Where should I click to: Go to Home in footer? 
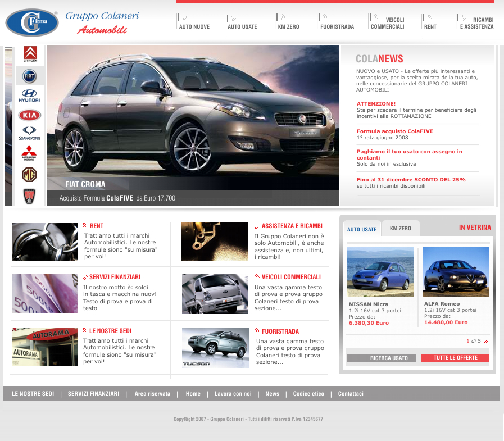[193, 394]
